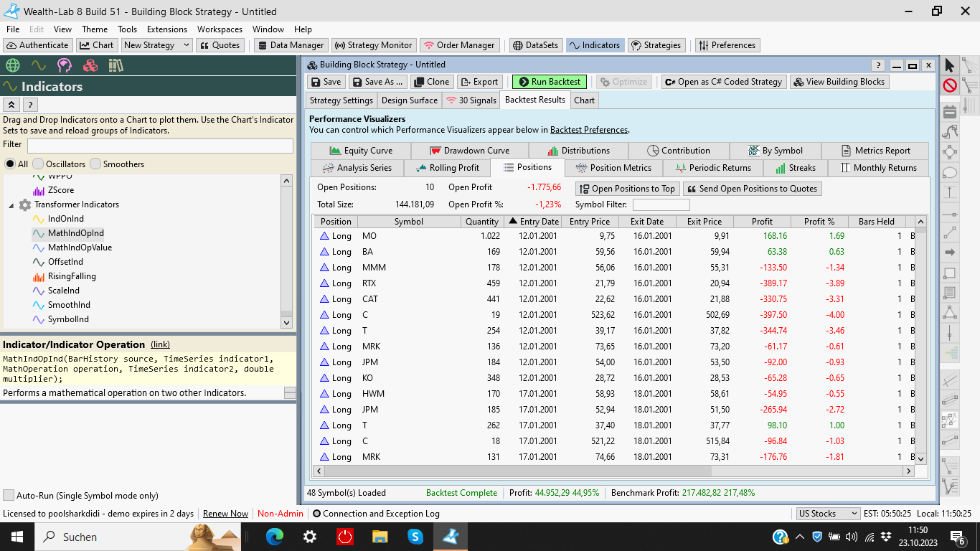This screenshot has height=551, width=980.
Task: Open the Backtest Preferences link
Action: 588,130
